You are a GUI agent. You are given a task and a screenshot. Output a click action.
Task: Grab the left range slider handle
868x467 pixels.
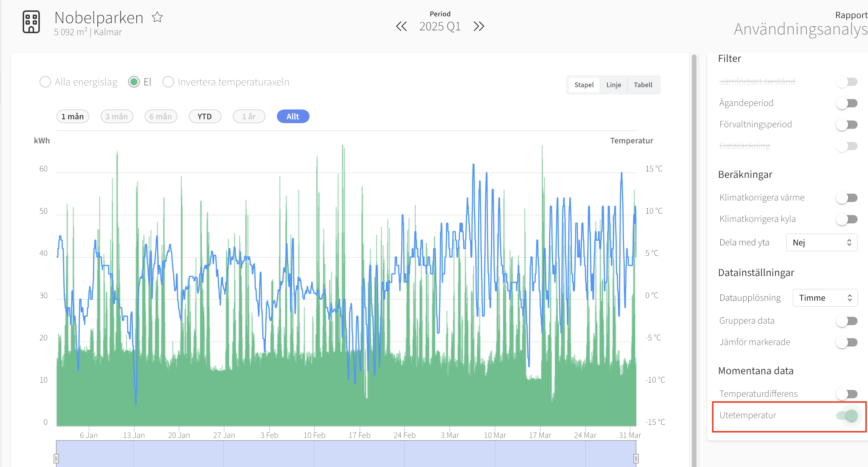point(56,458)
